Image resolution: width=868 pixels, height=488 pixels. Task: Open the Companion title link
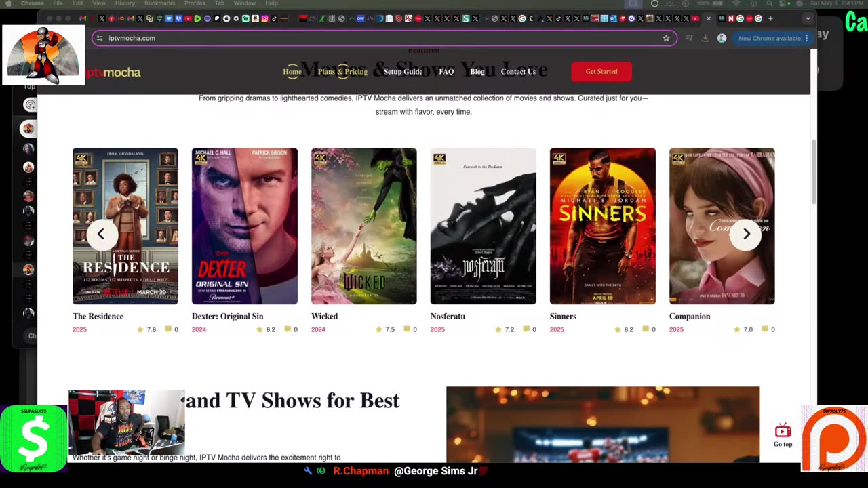click(x=690, y=316)
